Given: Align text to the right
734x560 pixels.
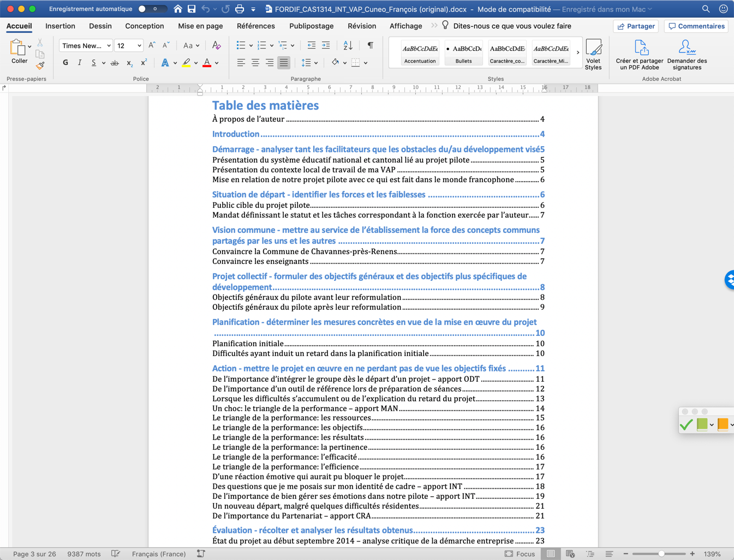Looking at the screenshot, I should (269, 63).
